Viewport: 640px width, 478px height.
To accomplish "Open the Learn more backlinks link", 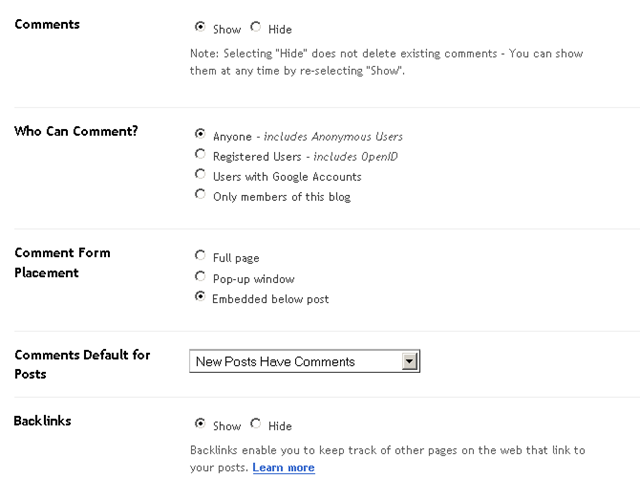I will pyautogui.click(x=283, y=467).
